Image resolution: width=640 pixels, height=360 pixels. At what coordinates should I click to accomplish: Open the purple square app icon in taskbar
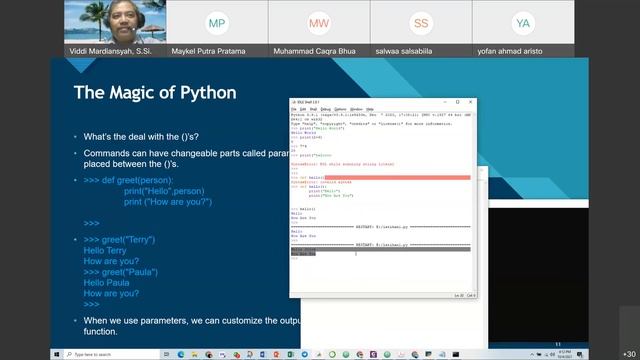373,354
